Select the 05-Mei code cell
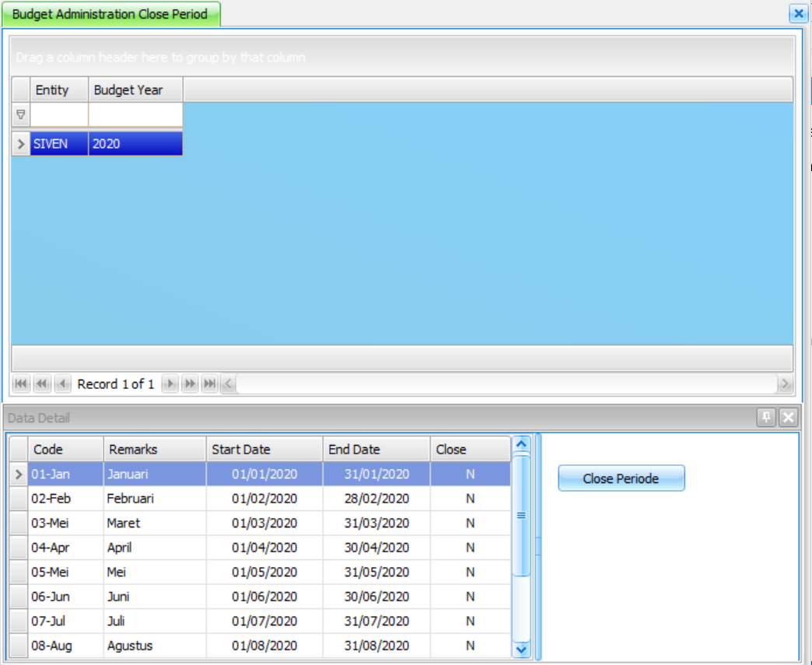This screenshot has height=665, width=812. pyautogui.click(x=66, y=572)
